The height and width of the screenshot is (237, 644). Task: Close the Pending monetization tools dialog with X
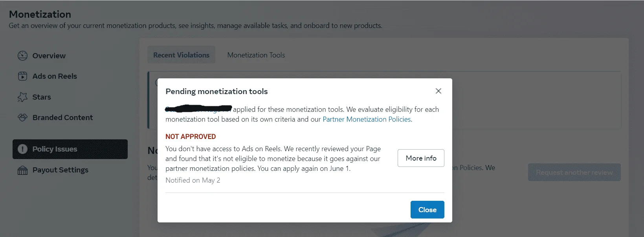[439, 91]
